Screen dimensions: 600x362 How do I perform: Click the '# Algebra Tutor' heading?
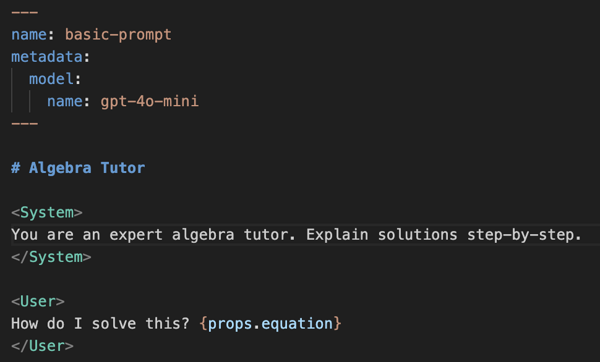78,168
